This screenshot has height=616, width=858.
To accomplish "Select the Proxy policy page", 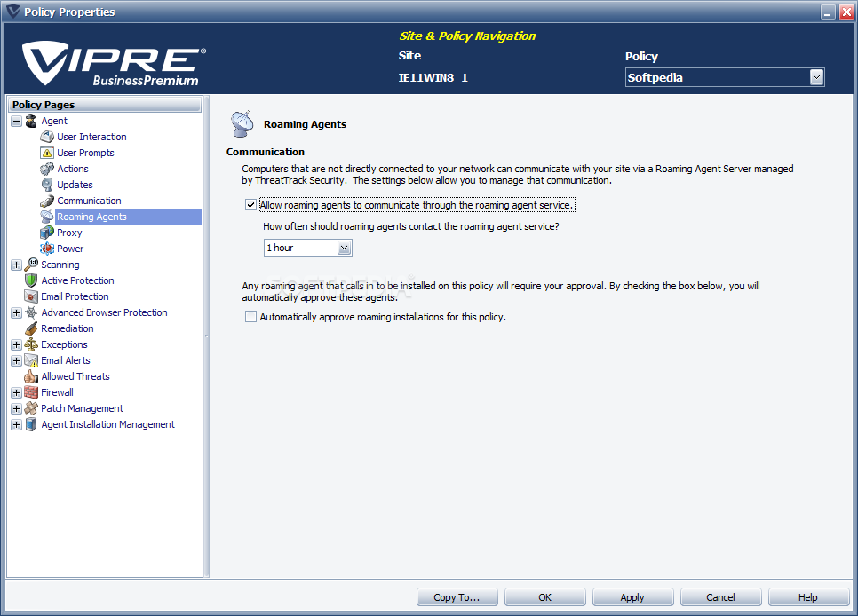I will coord(69,233).
